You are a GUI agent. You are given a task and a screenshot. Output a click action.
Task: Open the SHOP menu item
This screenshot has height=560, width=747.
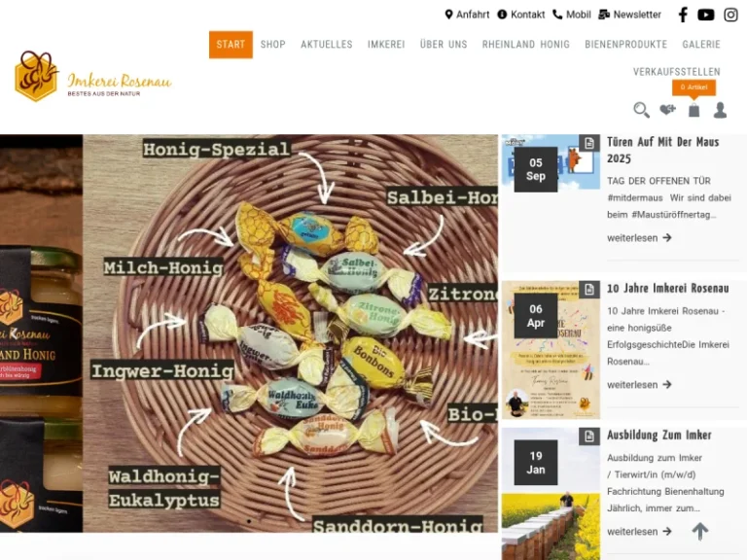[273, 45]
